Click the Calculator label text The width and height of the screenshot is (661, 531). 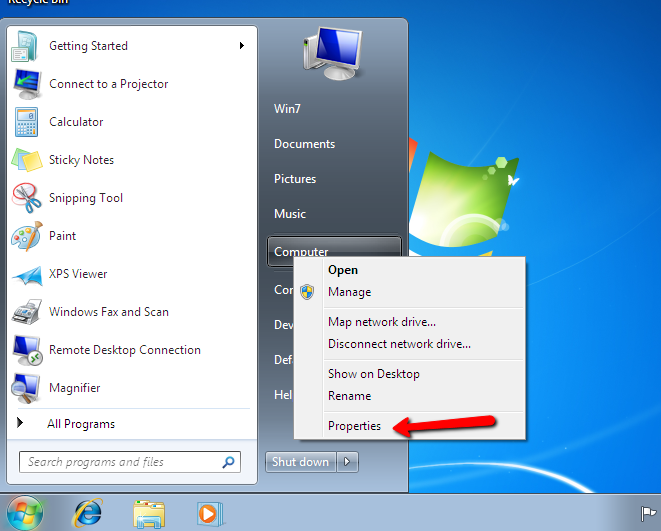(76, 122)
